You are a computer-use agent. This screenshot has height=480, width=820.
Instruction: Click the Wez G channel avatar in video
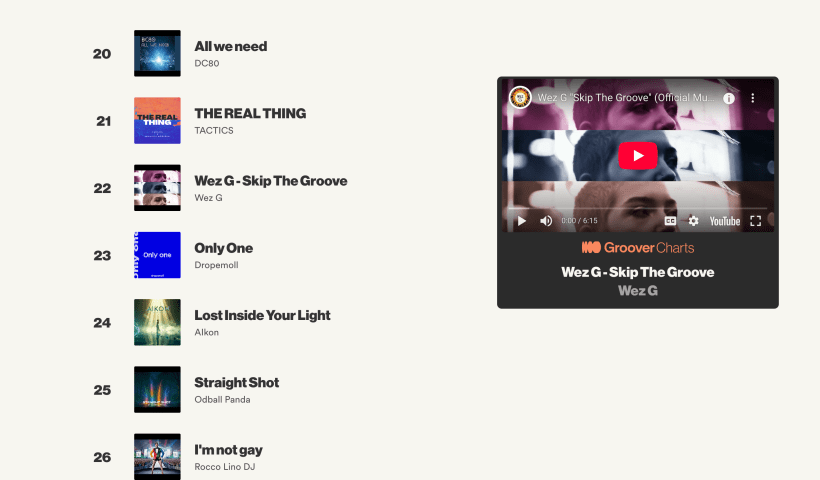tap(520, 97)
